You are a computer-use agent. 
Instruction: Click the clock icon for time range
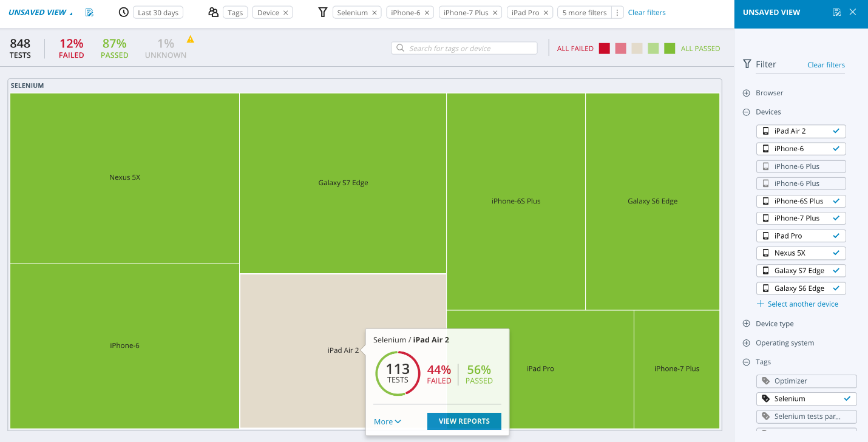point(123,12)
